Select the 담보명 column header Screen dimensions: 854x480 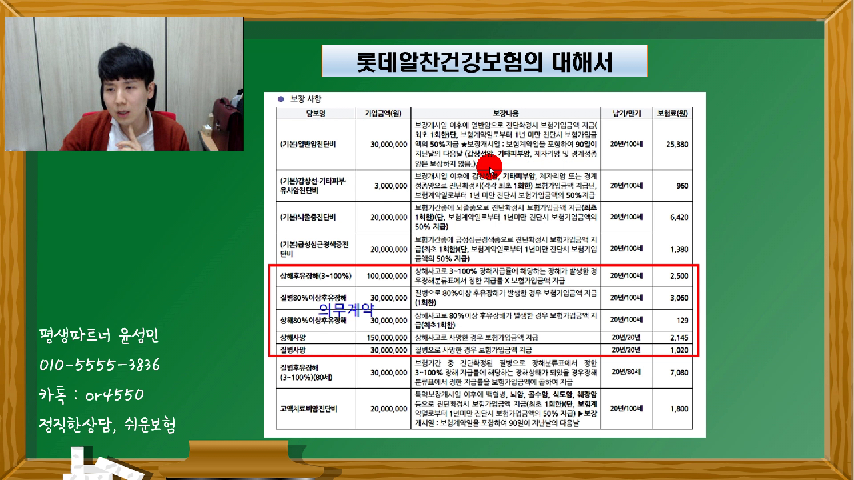pyautogui.click(x=315, y=113)
